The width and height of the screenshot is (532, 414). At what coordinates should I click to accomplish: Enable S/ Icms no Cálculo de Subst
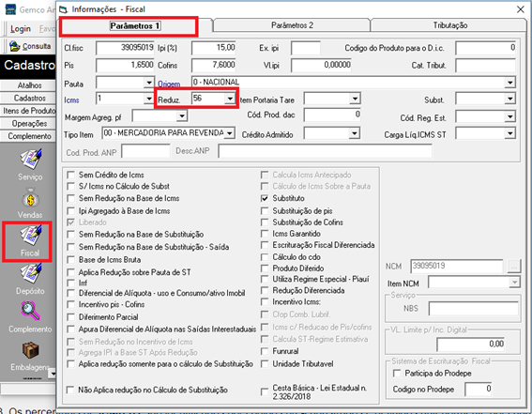click(x=70, y=186)
